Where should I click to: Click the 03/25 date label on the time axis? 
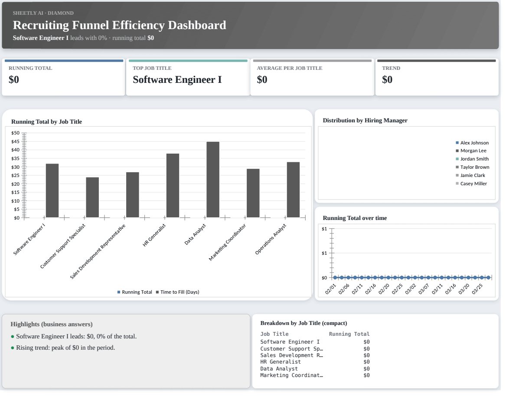pyautogui.click(x=477, y=289)
